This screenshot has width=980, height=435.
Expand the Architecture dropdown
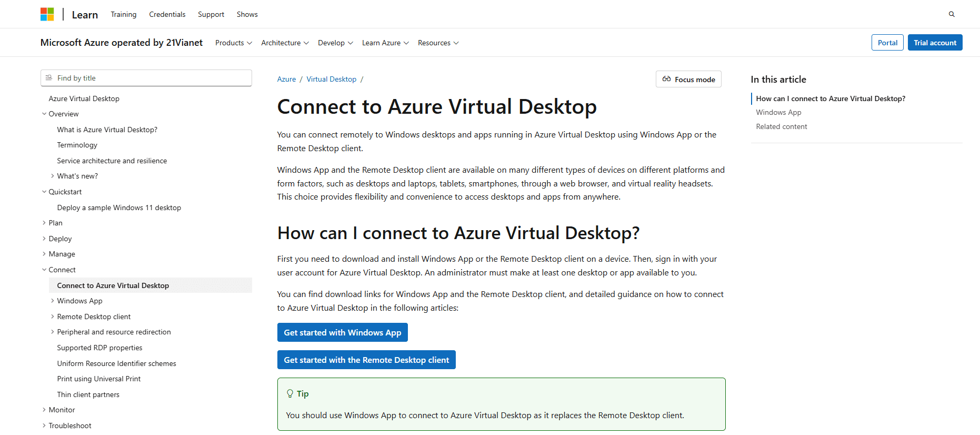click(285, 43)
